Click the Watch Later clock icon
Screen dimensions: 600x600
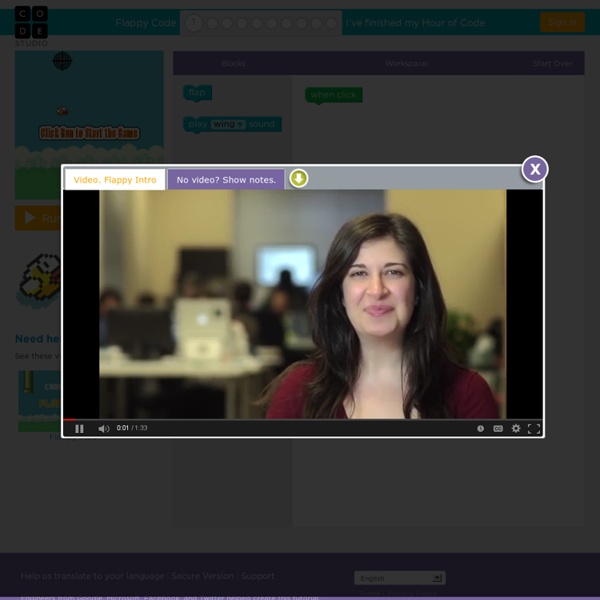pos(480,429)
